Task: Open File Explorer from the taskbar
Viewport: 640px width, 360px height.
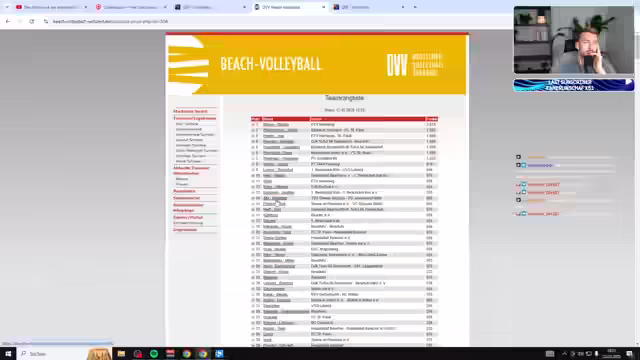Action: pos(121,353)
